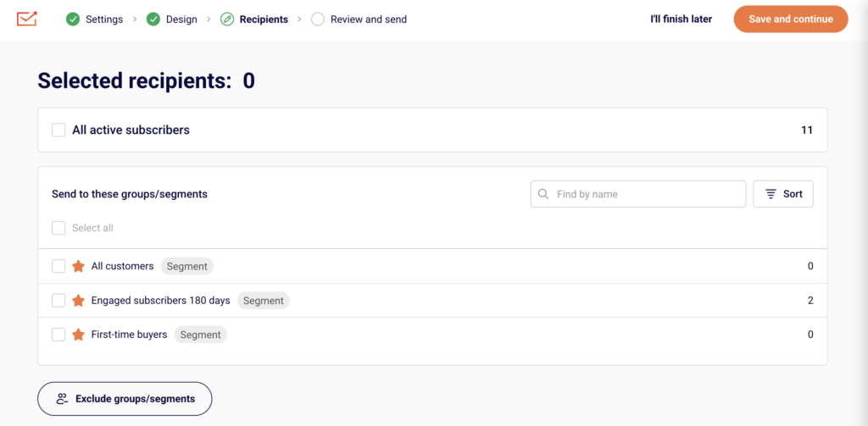The image size is (868, 426).
Task: Go to the Review and send step
Action: click(x=369, y=19)
